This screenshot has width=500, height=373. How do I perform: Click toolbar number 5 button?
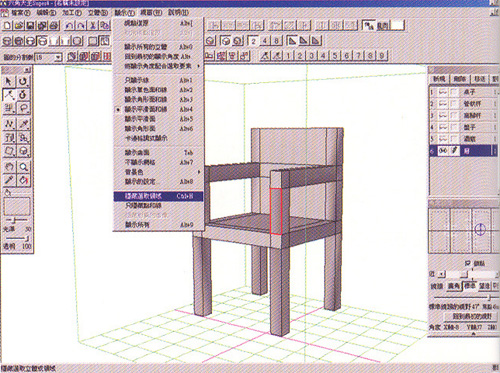[x=335, y=55]
